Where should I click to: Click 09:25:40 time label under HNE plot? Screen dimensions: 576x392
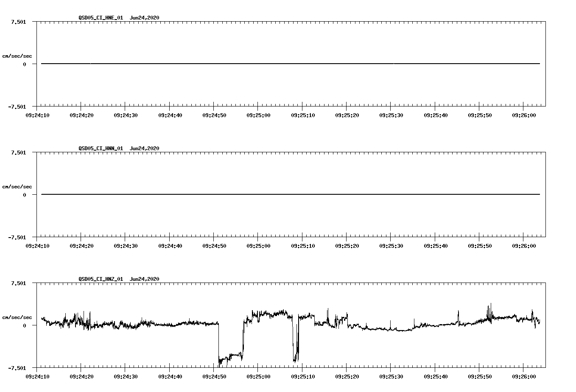click(436, 115)
